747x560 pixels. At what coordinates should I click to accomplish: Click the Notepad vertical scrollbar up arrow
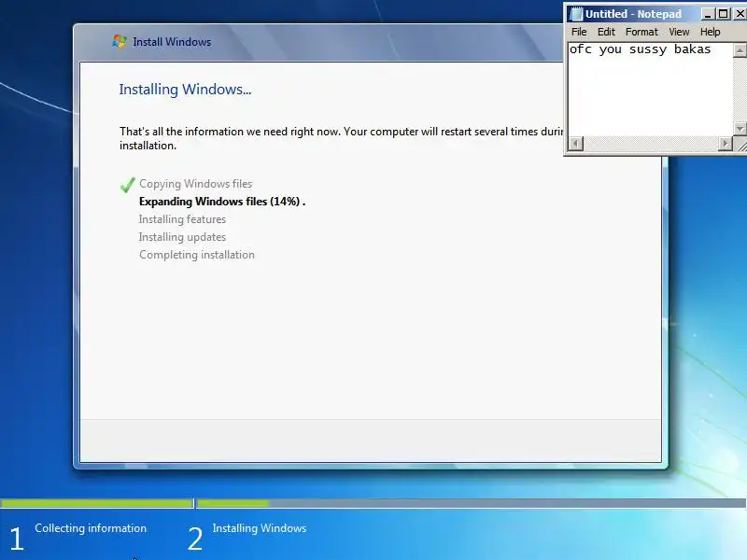[x=740, y=50]
